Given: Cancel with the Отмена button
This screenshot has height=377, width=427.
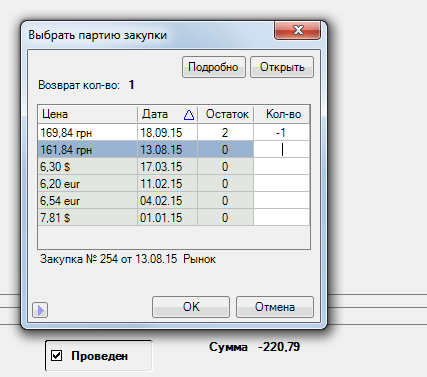Looking at the screenshot, I should pos(275,307).
